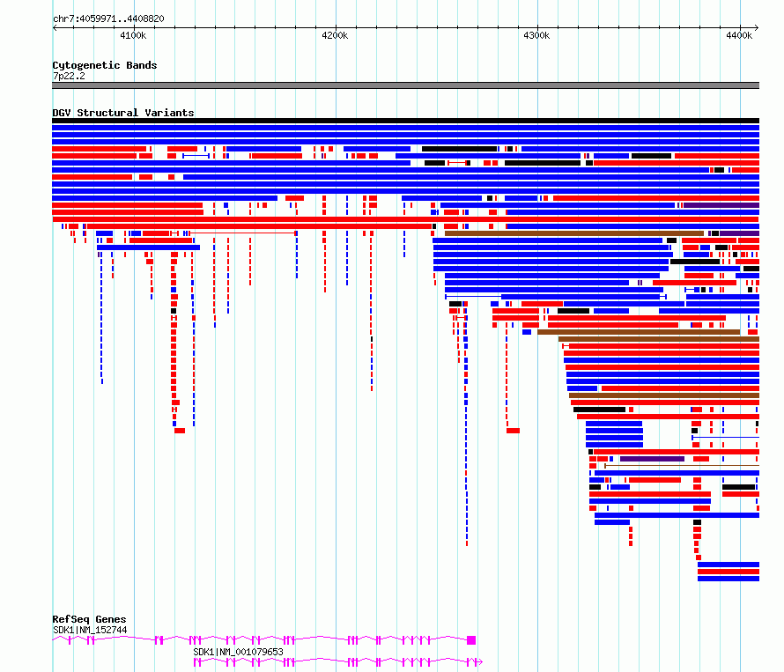This screenshot has height=672, width=784.
Task: Click the full-width red DGV variant bar
Action: (405, 219)
